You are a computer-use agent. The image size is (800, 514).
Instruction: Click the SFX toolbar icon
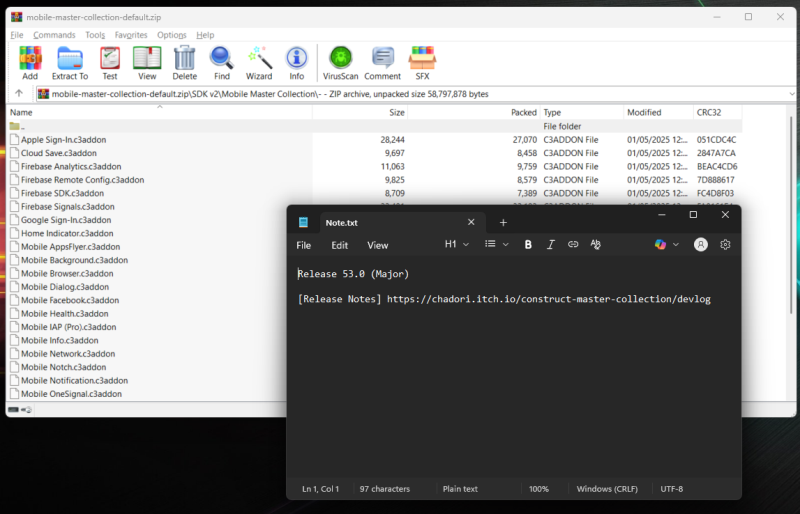tap(422, 63)
